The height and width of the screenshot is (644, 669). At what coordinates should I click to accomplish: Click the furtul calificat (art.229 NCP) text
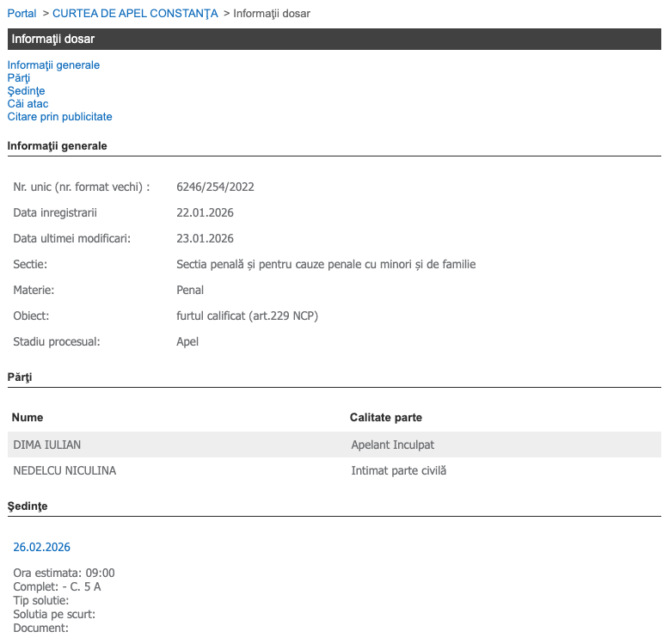[x=247, y=316]
